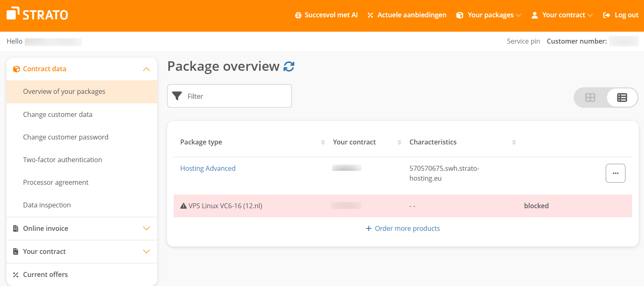Click the brain icon next to Succesvol met AI

pos(298,15)
